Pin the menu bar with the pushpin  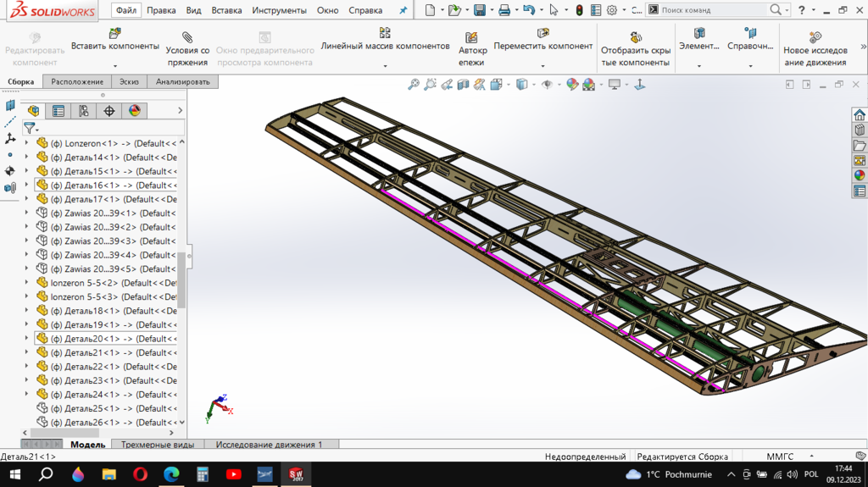tap(403, 11)
